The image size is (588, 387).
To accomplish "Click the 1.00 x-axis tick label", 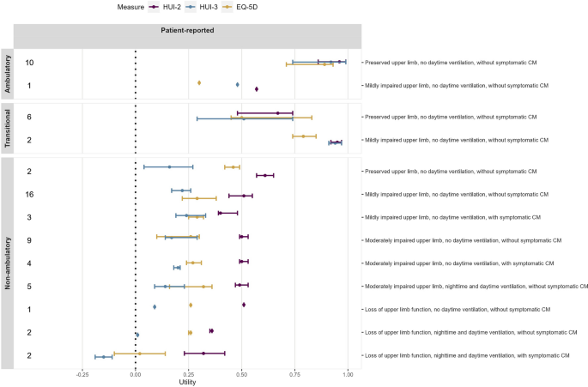I will (x=347, y=374).
